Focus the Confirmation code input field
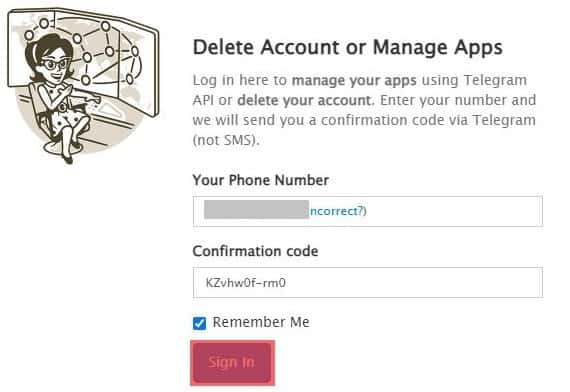The height and width of the screenshot is (392, 570). click(368, 283)
